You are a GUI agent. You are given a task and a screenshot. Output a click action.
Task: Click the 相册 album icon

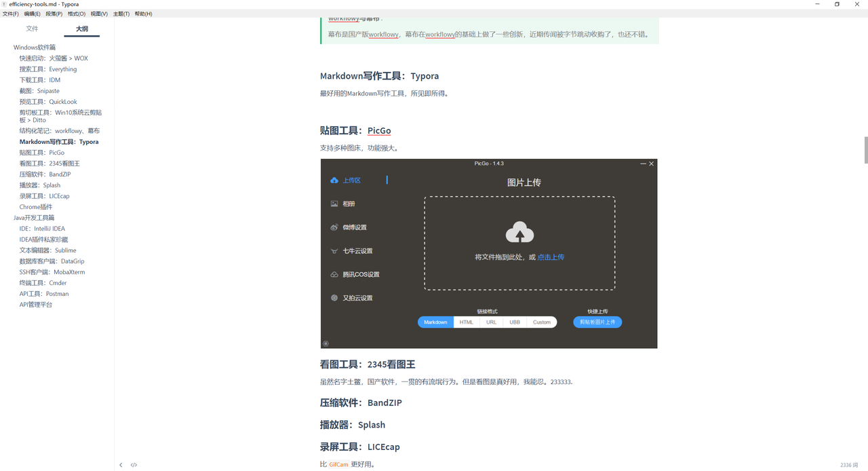pyautogui.click(x=334, y=204)
